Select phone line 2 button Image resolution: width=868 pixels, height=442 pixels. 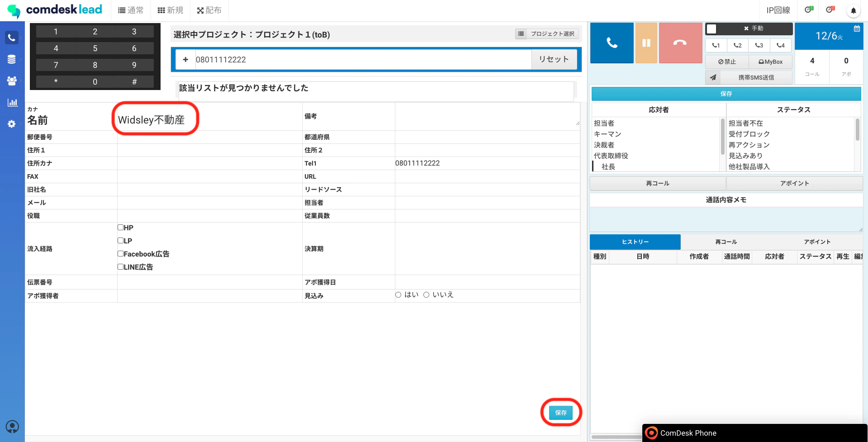point(738,45)
